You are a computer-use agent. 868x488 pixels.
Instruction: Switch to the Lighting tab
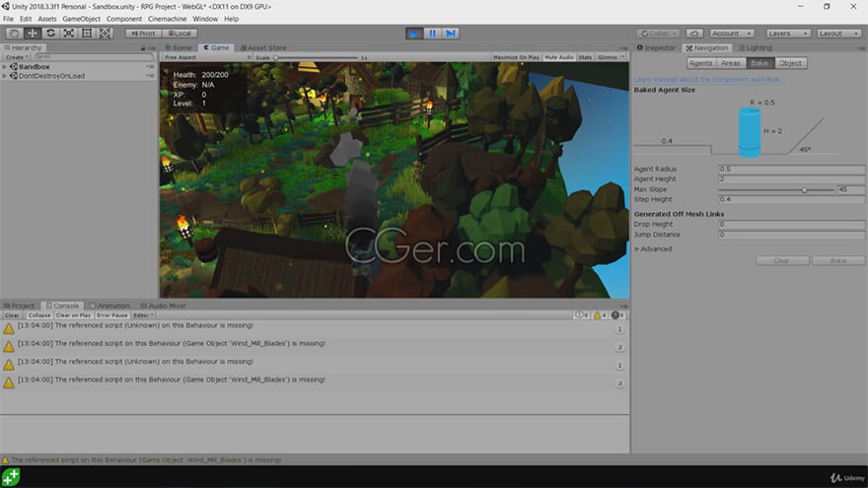click(756, 47)
